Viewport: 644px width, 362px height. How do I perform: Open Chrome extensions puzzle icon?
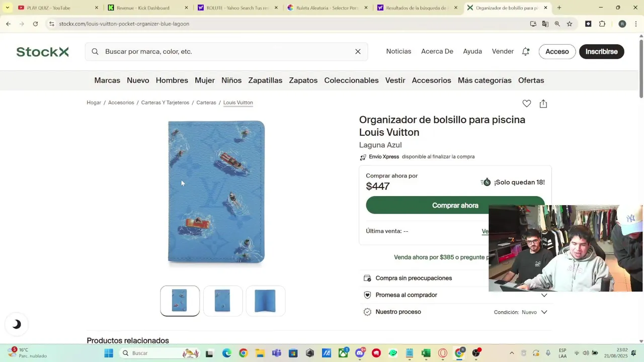[x=602, y=24]
